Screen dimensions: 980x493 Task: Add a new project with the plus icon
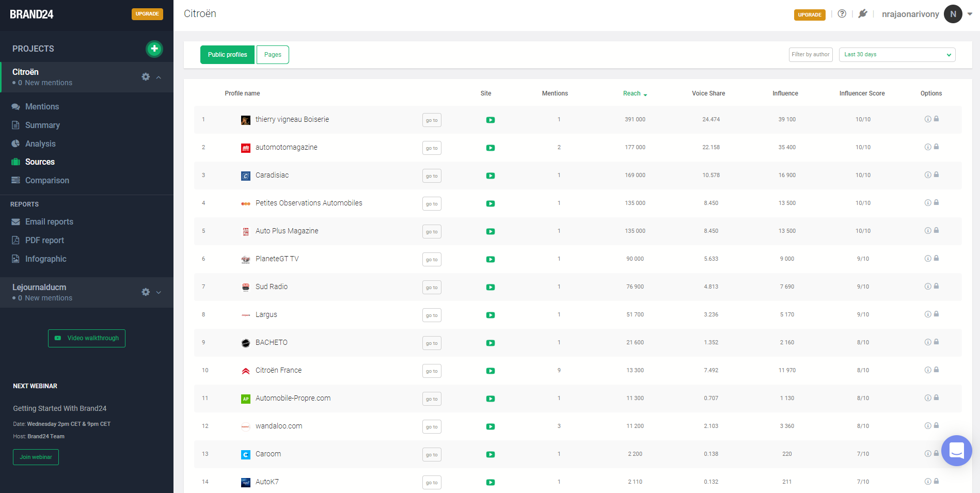154,49
